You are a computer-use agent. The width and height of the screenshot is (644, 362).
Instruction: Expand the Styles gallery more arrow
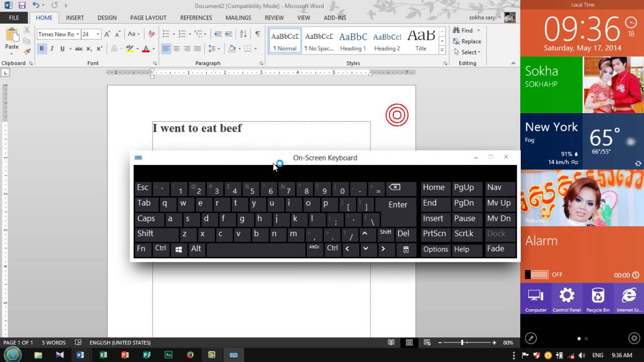442,50
